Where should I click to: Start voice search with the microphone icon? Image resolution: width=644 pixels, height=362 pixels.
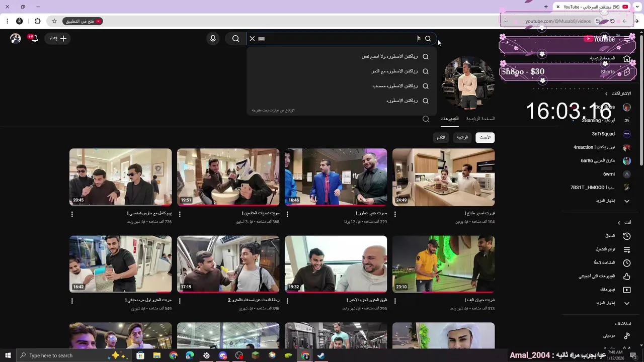click(213, 39)
